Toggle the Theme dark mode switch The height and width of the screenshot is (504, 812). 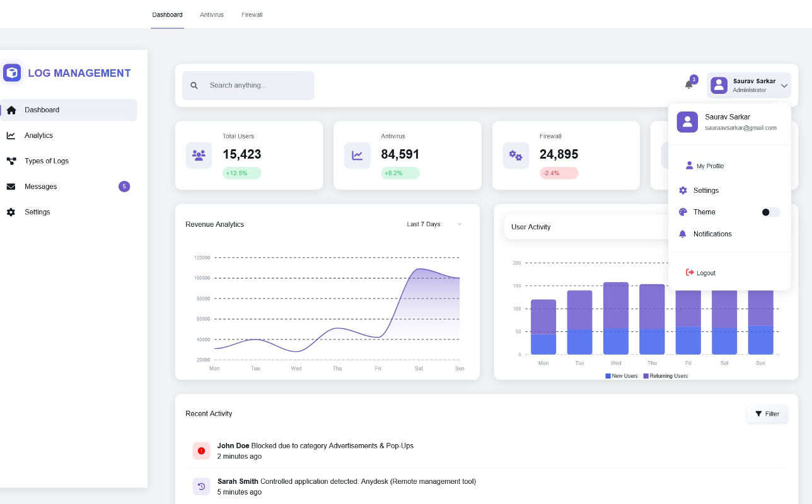(770, 212)
